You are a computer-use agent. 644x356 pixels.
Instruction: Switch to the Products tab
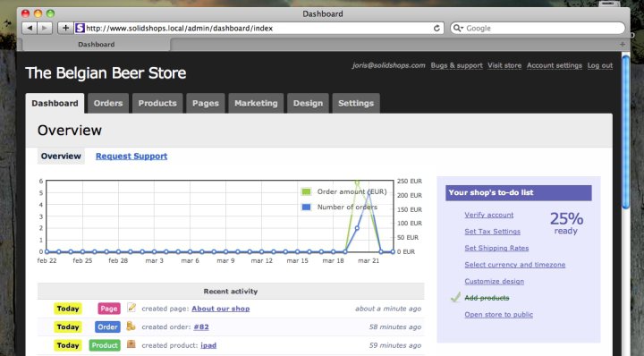(157, 103)
